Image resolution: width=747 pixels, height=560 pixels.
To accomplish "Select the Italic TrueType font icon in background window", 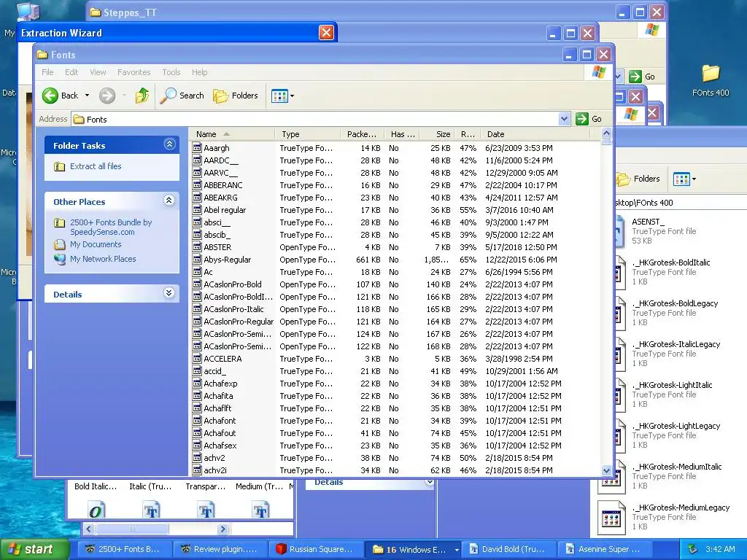I will pos(152,510).
